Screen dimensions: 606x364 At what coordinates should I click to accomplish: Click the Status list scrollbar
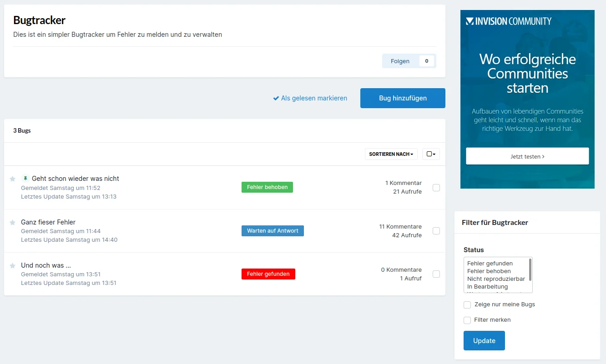click(530, 270)
